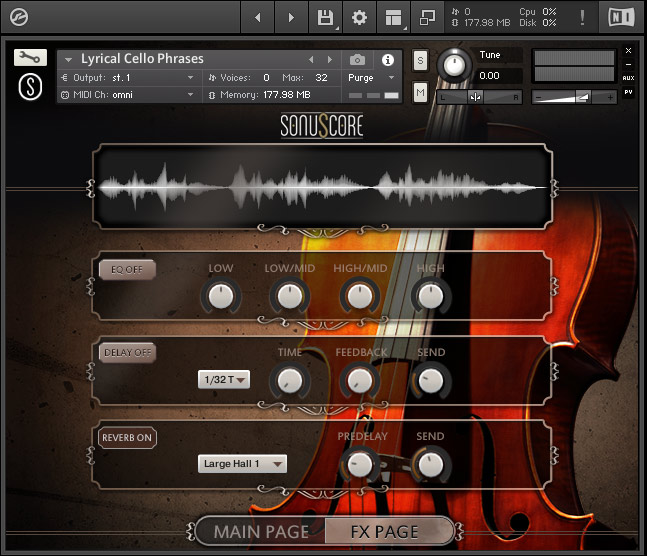This screenshot has width=647, height=556.
Task: Click the minimized view window icon
Action: (427, 17)
